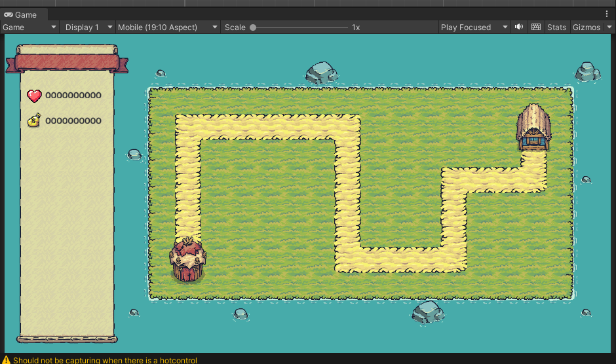
Task: Open the Display 1 dropdown
Action: pyautogui.click(x=87, y=27)
